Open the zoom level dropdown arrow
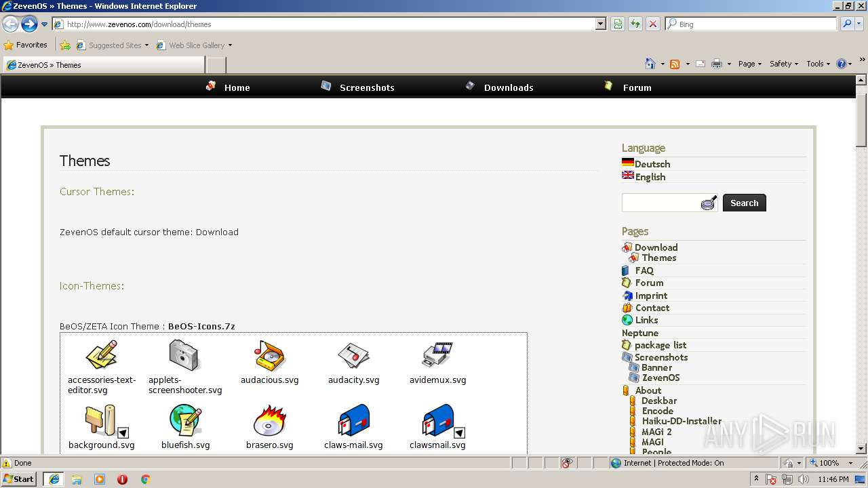This screenshot has height=488, width=868. click(850, 463)
